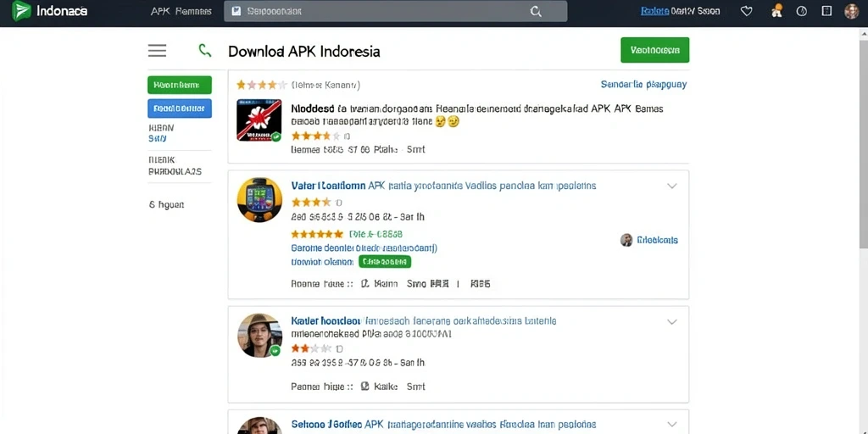Click the square bookmark icon in header

(x=826, y=10)
